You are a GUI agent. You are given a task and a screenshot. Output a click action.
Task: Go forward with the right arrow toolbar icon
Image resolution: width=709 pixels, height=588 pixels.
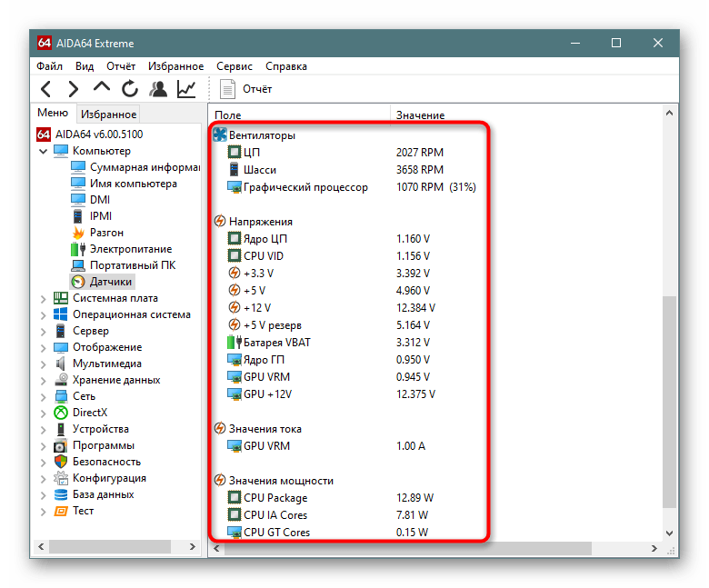pos(73,88)
